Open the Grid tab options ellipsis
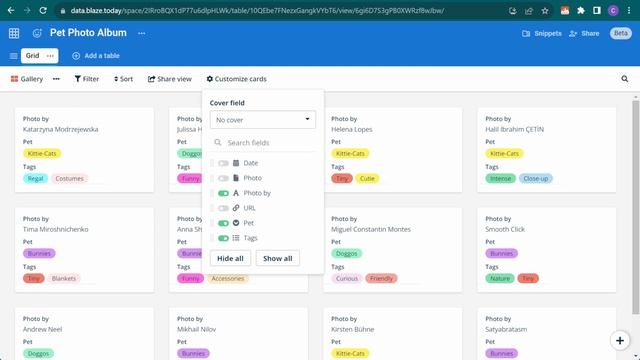The width and height of the screenshot is (640, 360). 50,56
